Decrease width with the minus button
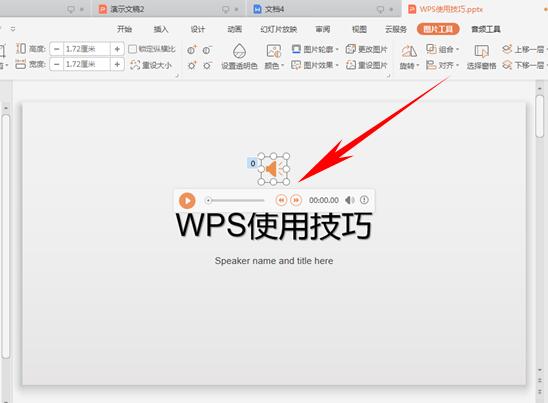 [x=57, y=64]
